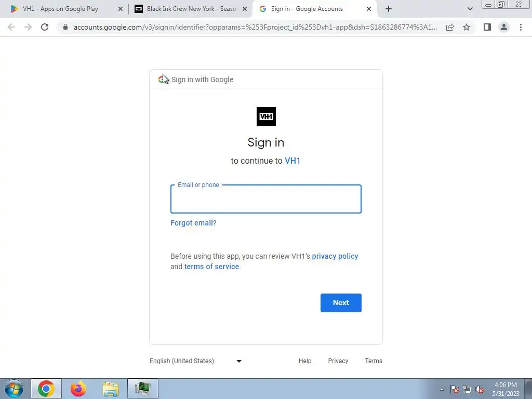This screenshot has height=399, width=532.
Task: Open the monitor app in taskbar
Action: pyautogui.click(x=143, y=389)
